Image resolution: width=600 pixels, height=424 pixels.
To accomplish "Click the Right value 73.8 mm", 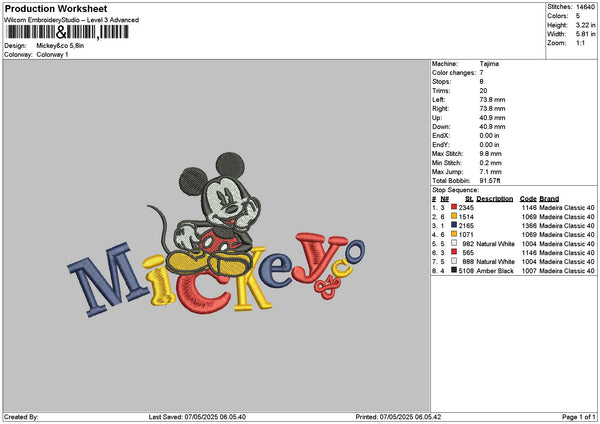I will (492, 109).
